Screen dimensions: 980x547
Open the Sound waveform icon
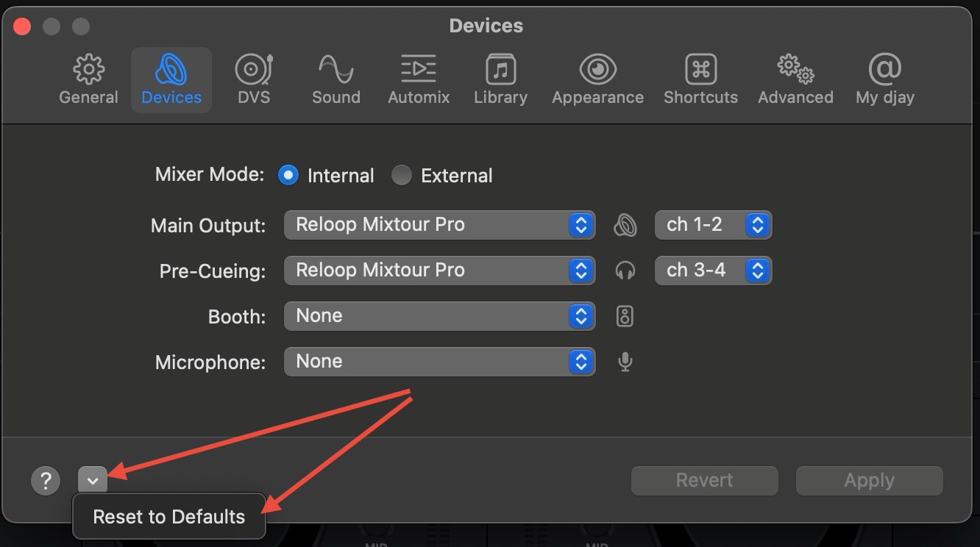click(336, 70)
